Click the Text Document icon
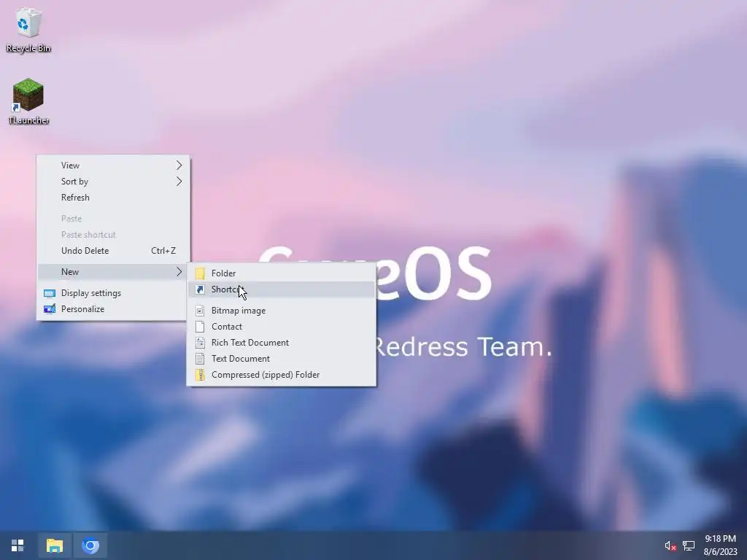Image resolution: width=747 pixels, height=560 pixels. [200, 359]
